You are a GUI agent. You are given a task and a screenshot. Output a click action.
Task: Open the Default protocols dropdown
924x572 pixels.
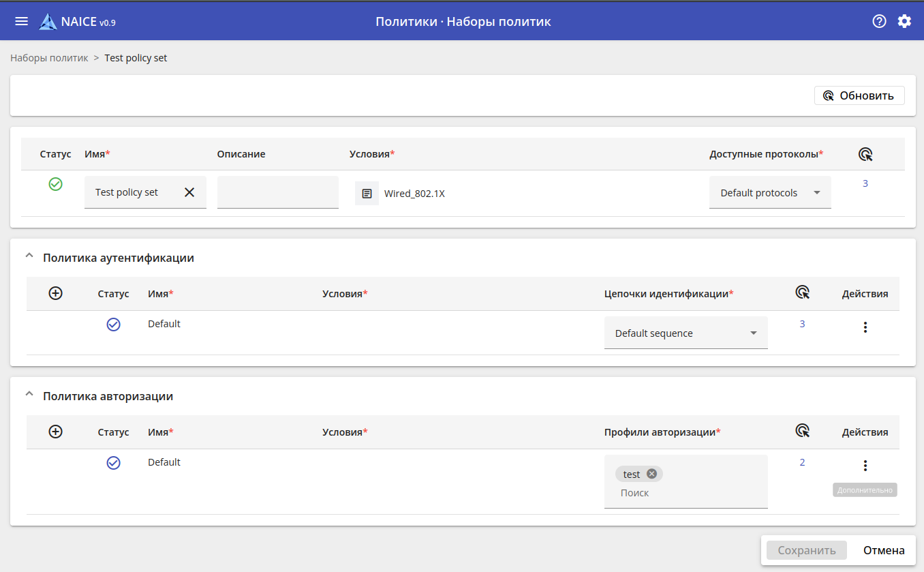pyautogui.click(x=769, y=193)
